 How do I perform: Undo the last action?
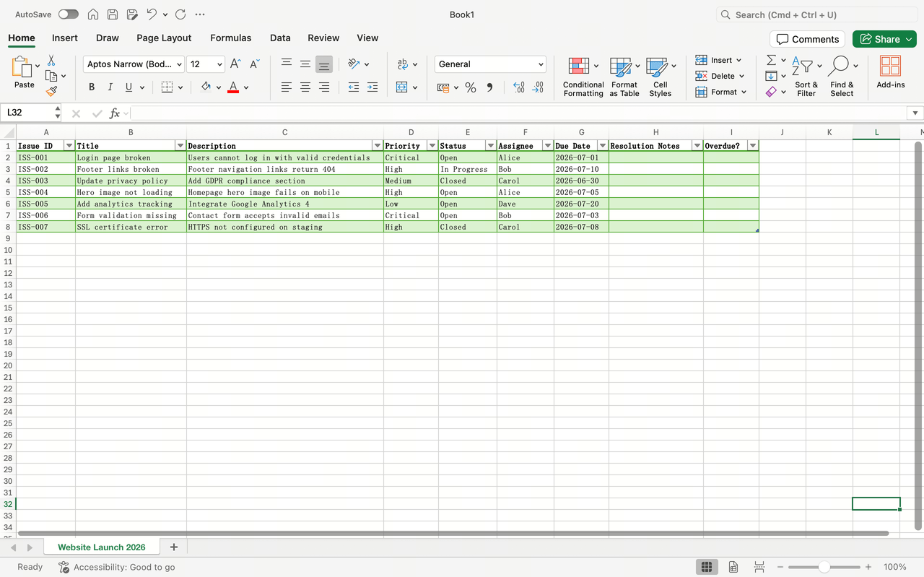pyautogui.click(x=152, y=14)
